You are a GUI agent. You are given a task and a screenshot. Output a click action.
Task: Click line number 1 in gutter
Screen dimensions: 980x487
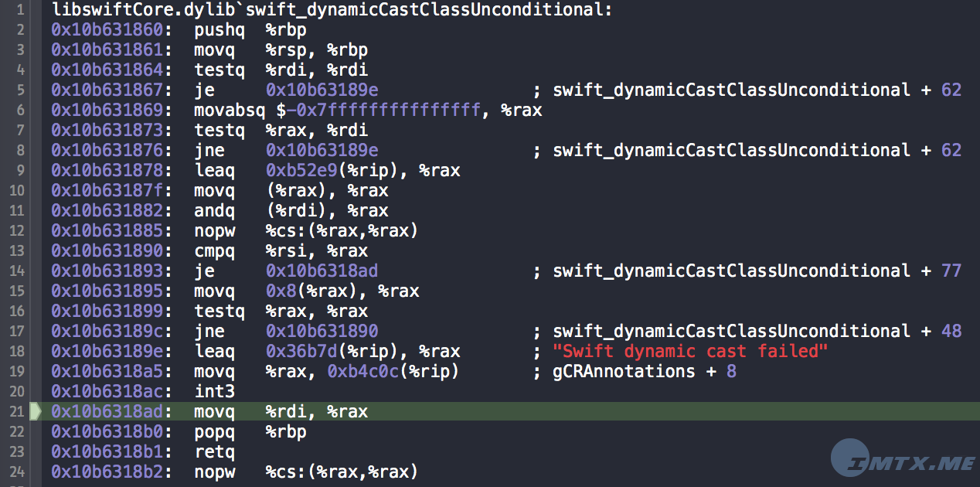(x=19, y=10)
